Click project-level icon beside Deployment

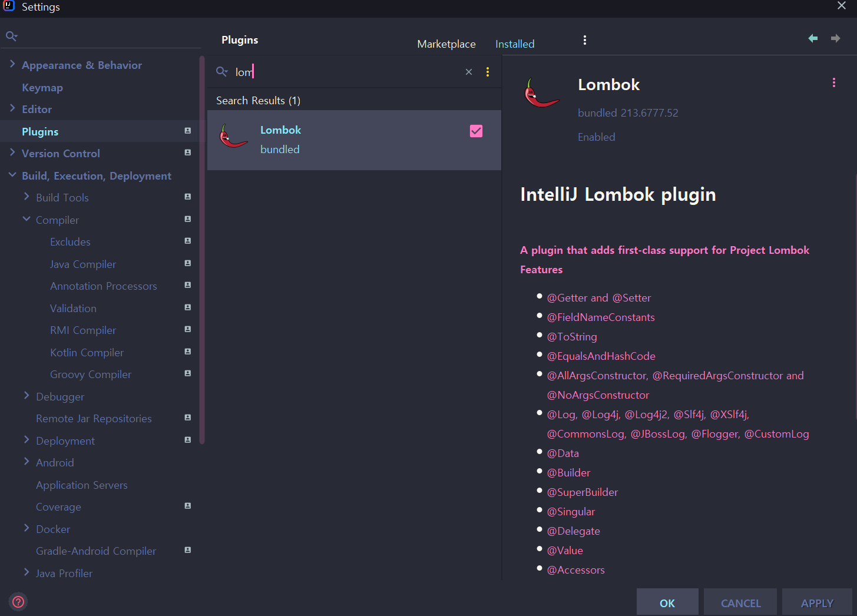point(188,440)
